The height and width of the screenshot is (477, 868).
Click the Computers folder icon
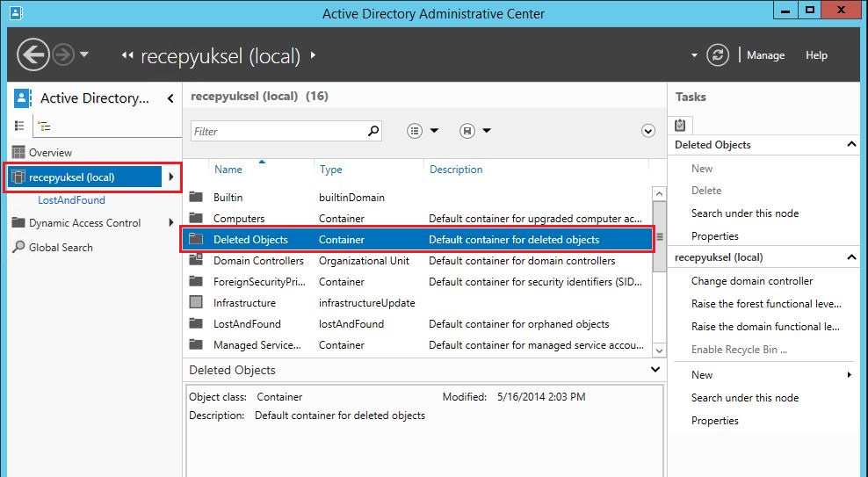click(x=196, y=218)
